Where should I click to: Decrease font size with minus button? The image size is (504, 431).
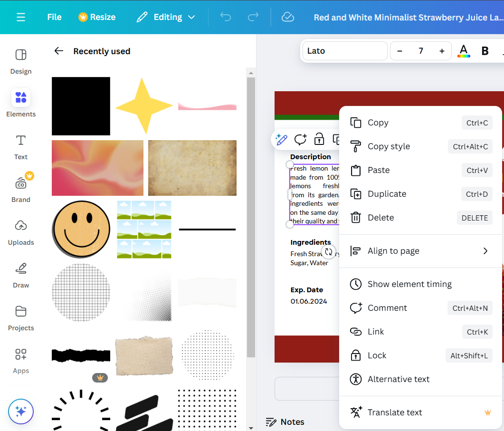(x=399, y=51)
